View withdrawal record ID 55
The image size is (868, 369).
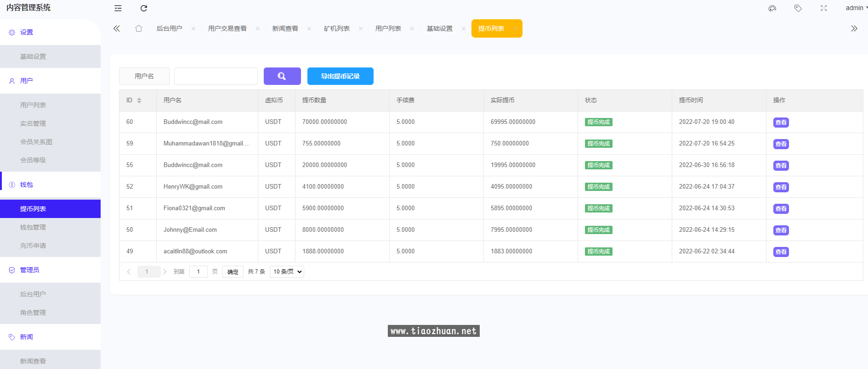(x=781, y=166)
